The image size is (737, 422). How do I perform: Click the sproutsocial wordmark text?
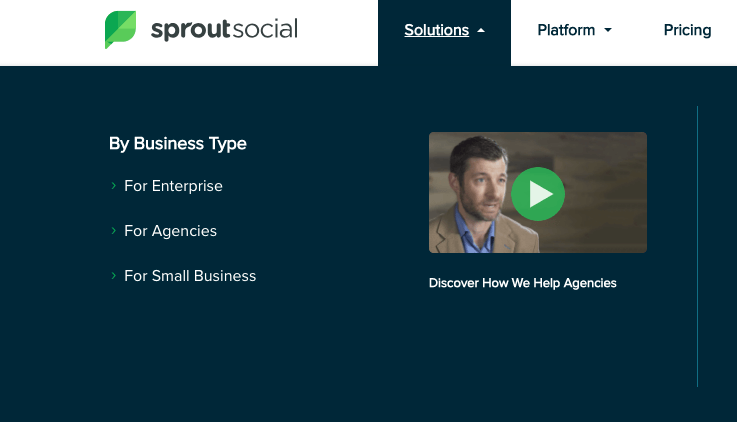224,29
